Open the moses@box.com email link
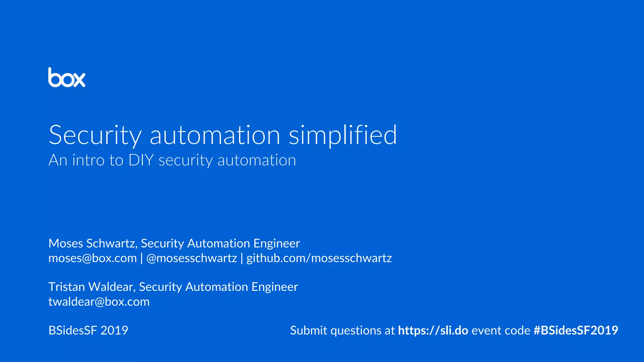 pyautogui.click(x=93, y=258)
